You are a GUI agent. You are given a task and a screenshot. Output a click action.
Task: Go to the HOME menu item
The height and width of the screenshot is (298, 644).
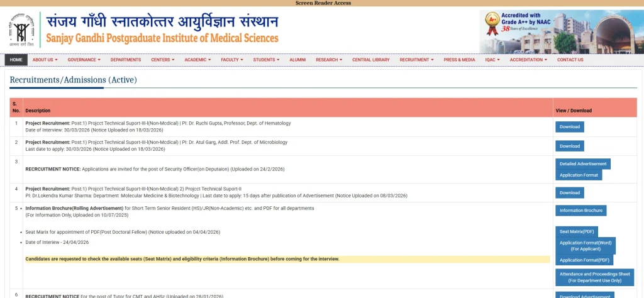click(x=16, y=60)
